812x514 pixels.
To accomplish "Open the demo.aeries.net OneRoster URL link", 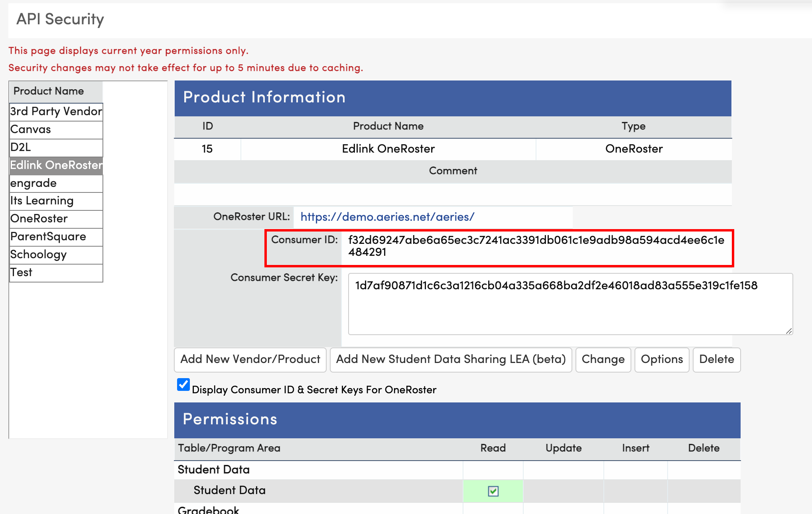I will pyautogui.click(x=387, y=217).
